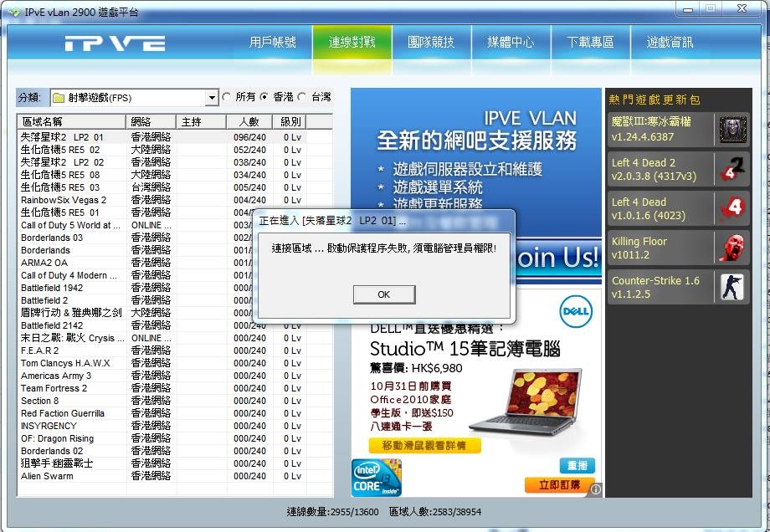Click the Left 4 Dead v1.0.1.6 icon
This screenshot has height=532, width=770.
coord(732,208)
